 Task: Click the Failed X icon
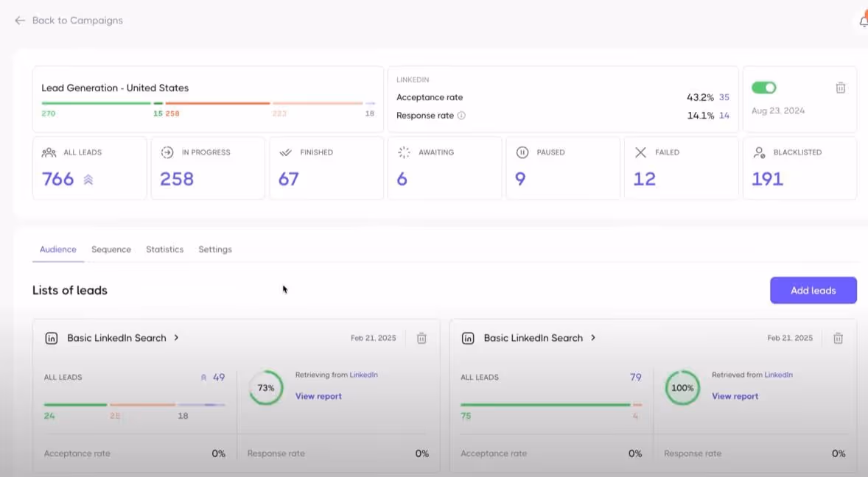640,152
